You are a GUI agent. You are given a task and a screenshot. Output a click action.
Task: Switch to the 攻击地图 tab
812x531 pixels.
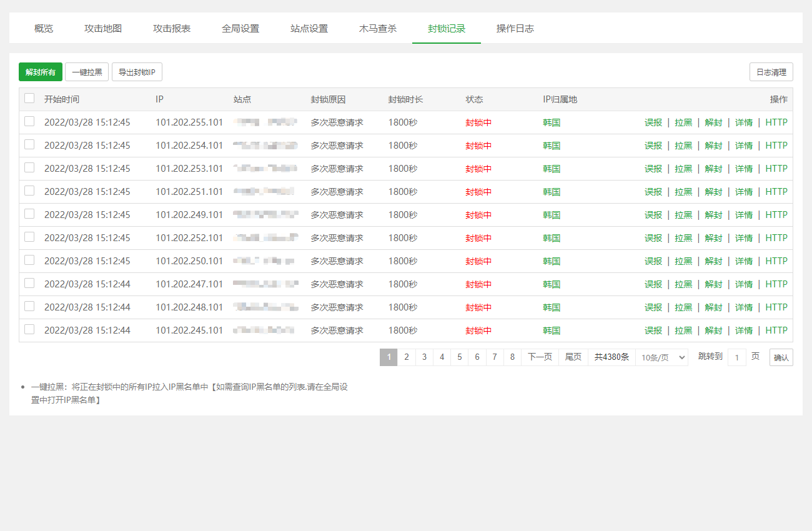tap(103, 29)
